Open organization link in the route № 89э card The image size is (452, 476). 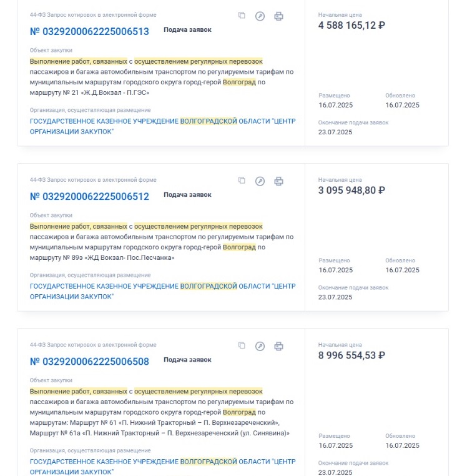(x=162, y=292)
